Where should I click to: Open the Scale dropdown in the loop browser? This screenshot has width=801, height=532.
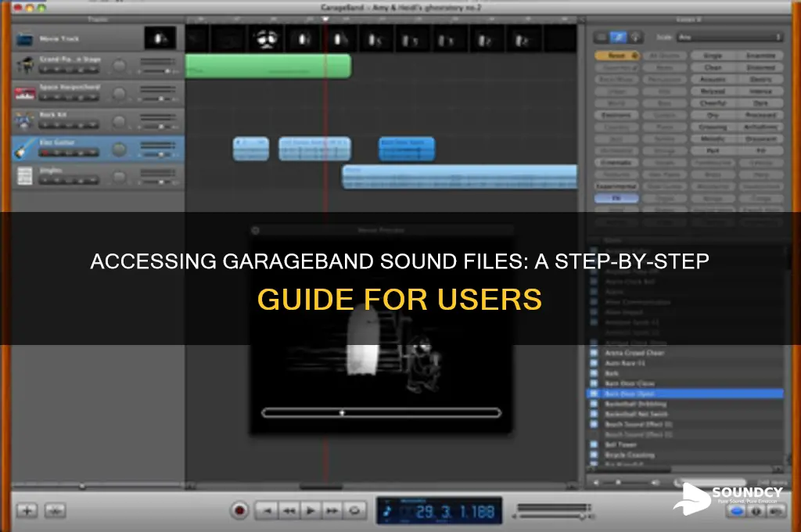730,38
